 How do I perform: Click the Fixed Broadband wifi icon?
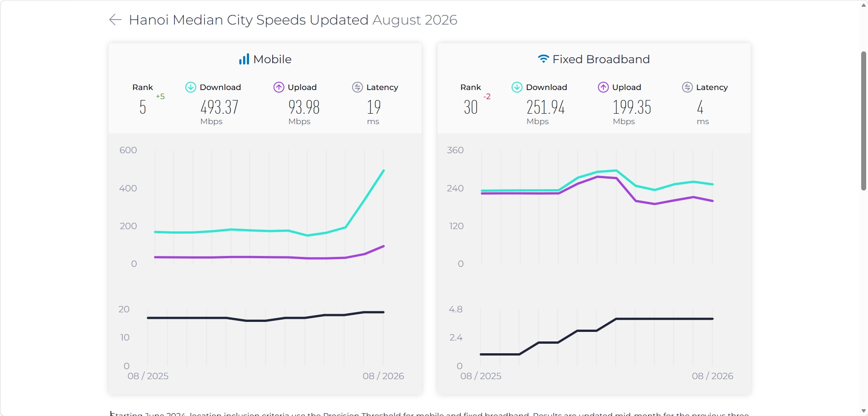tap(544, 59)
